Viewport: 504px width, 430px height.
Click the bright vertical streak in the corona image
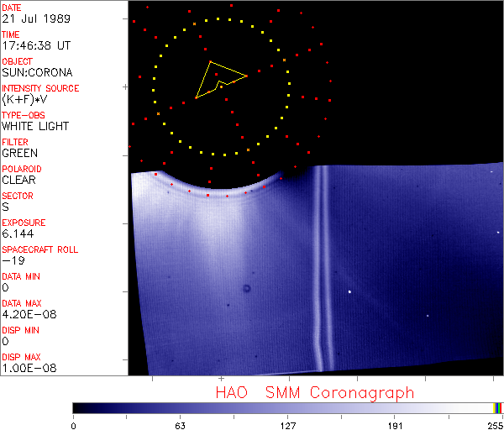click(323, 269)
